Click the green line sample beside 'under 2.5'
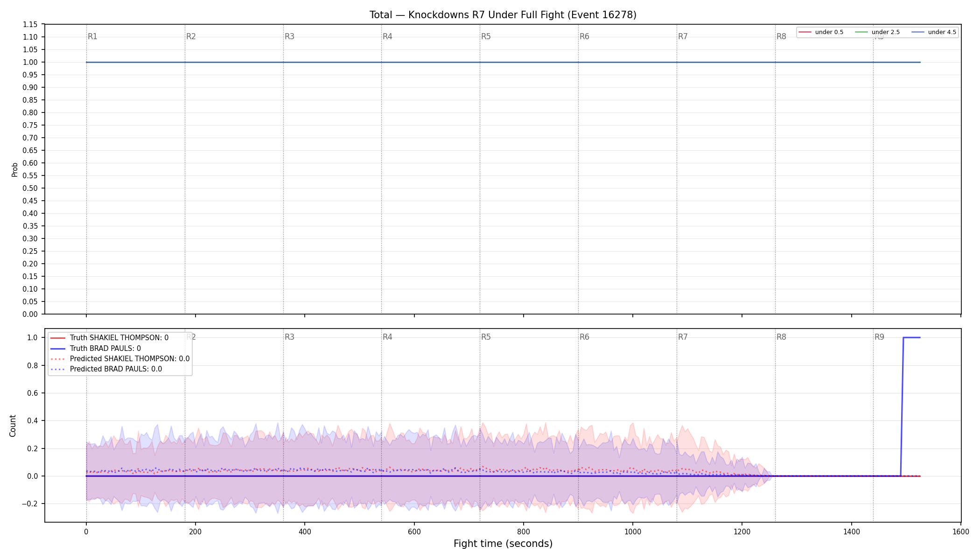 point(861,32)
